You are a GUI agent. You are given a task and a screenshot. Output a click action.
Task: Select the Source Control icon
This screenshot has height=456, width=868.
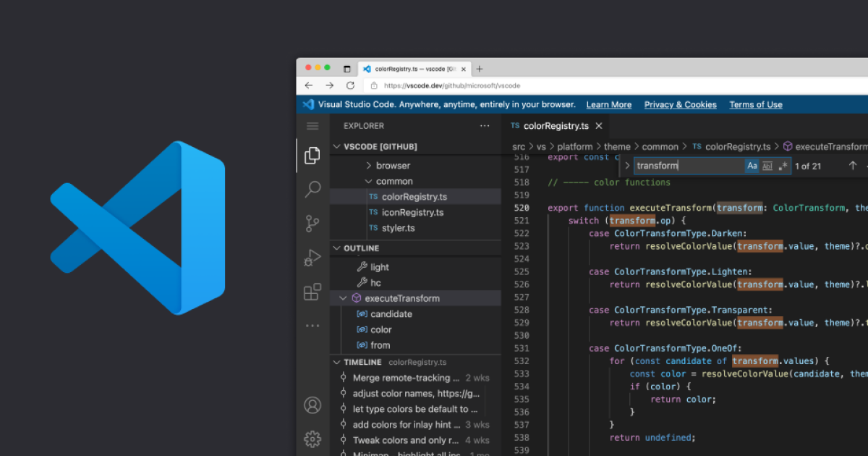312,224
